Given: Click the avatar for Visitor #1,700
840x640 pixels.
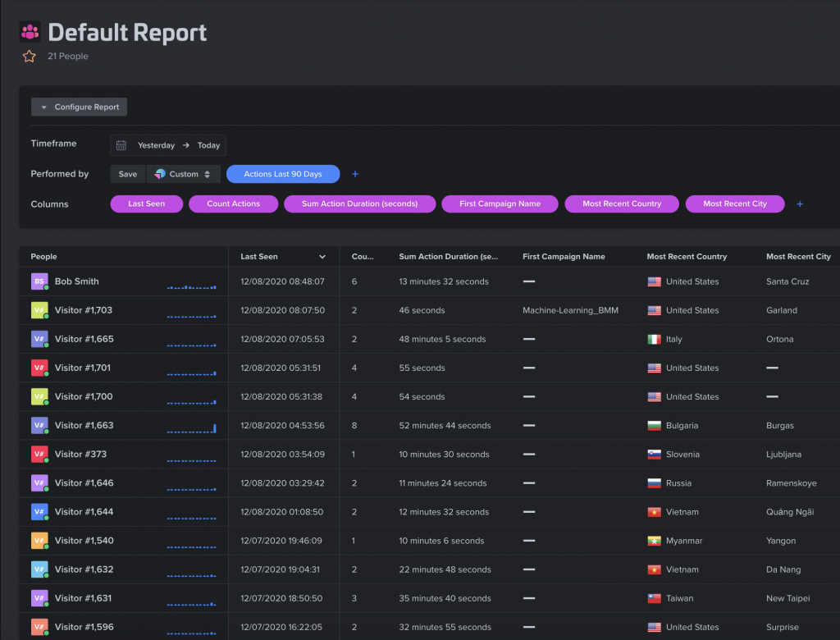Looking at the screenshot, I should point(39,396).
